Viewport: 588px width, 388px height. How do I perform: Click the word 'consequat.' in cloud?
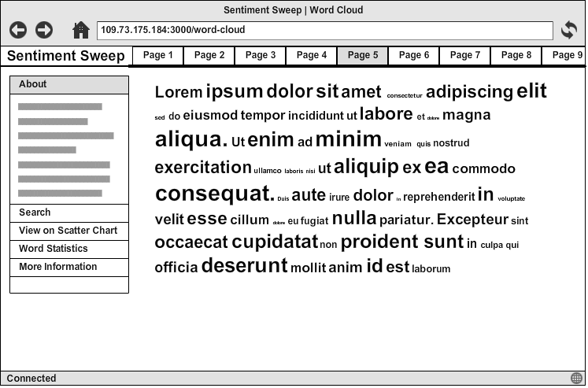tap(214, 194)
